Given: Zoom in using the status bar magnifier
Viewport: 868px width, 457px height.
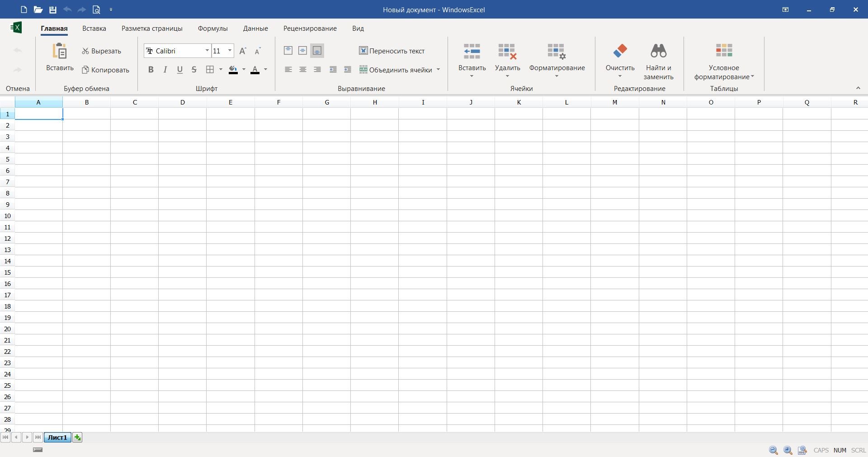Looking at the screenshot, I should (x=788, y=450).
